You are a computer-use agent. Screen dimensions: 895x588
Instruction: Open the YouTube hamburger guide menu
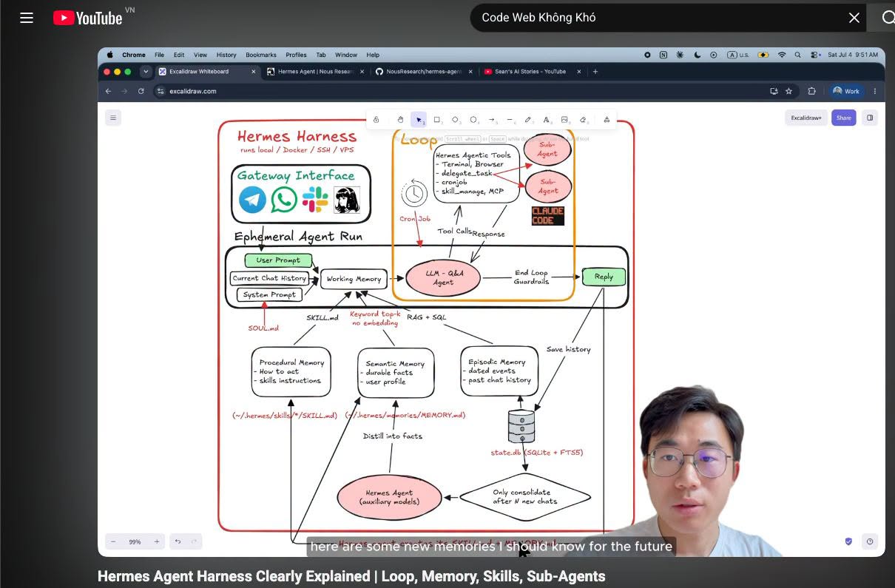27,18
